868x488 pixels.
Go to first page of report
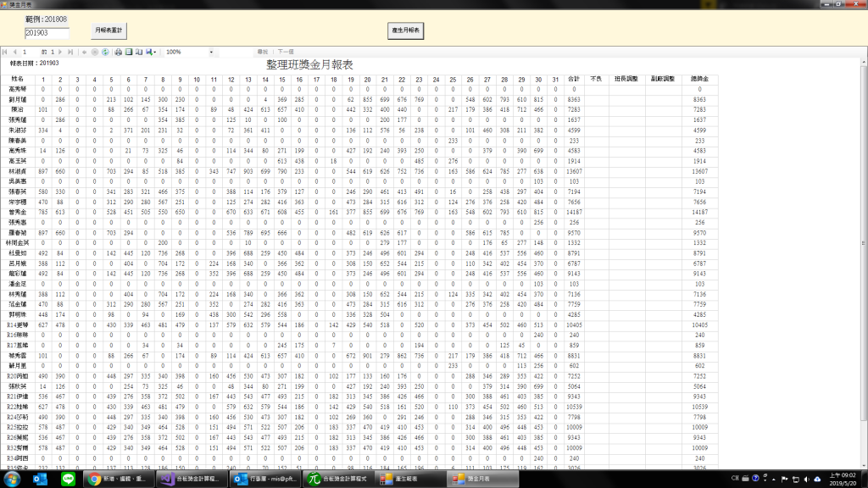pyautogui.click(x=5, y=52)
